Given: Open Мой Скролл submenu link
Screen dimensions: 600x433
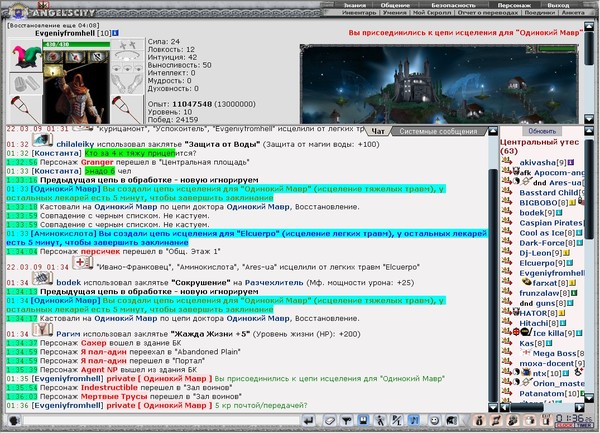Looking at the screenshot, I should pyautogui.click(x=432, y=12).
